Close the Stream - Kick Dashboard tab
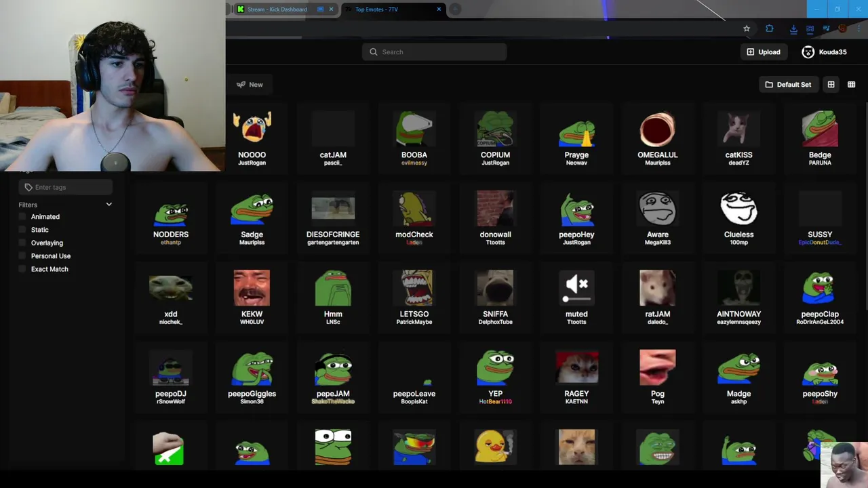868x488 pixels. [331, 9]
